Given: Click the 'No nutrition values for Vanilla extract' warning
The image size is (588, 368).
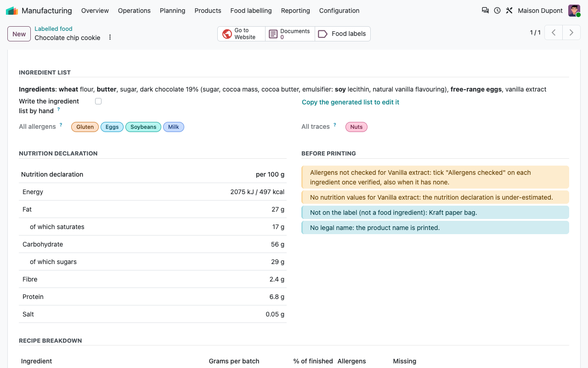Looking at the screenshot, I should 435,197.
